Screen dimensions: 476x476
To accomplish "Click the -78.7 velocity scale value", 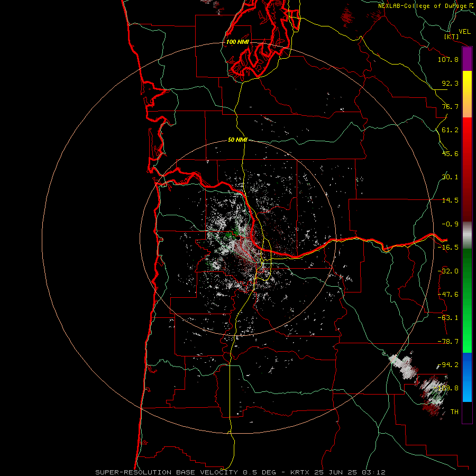I will pos(448,342).
